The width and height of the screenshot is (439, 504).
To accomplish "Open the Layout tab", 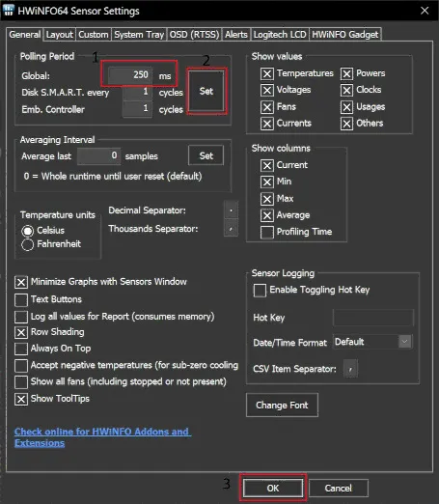I will point(60,35).
